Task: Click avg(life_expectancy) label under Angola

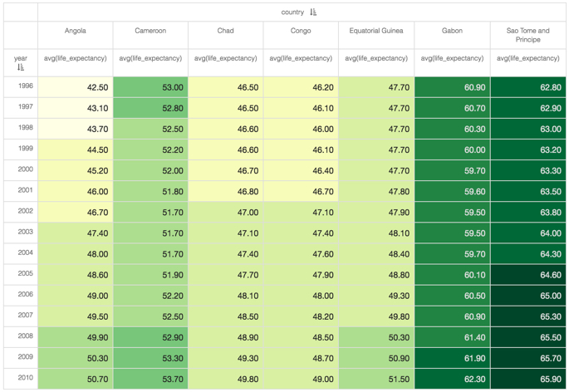Action: [x=76, y=59]
